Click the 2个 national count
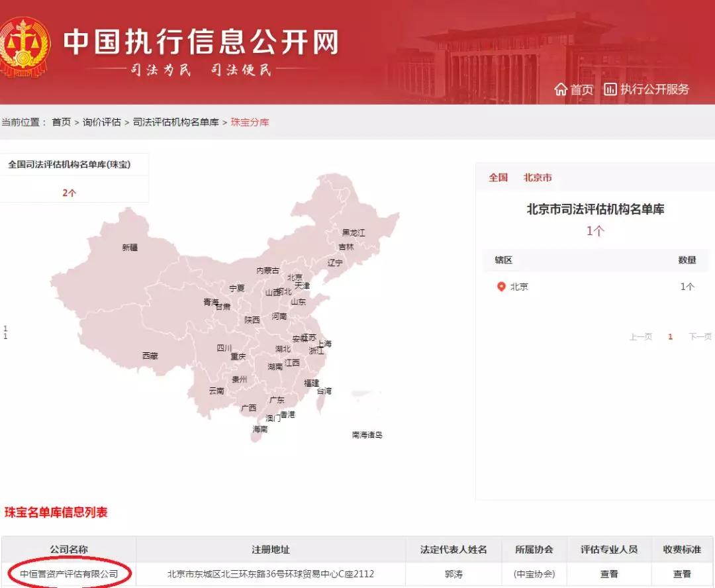 point(70,193)
